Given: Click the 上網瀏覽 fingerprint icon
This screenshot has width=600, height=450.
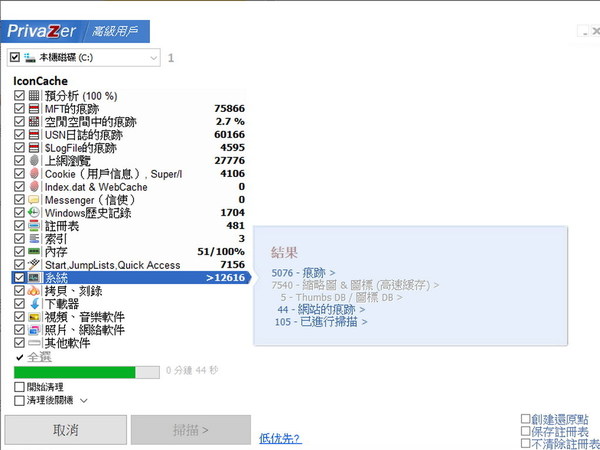Looking at the screenshot, I should (x=34, y=161).
